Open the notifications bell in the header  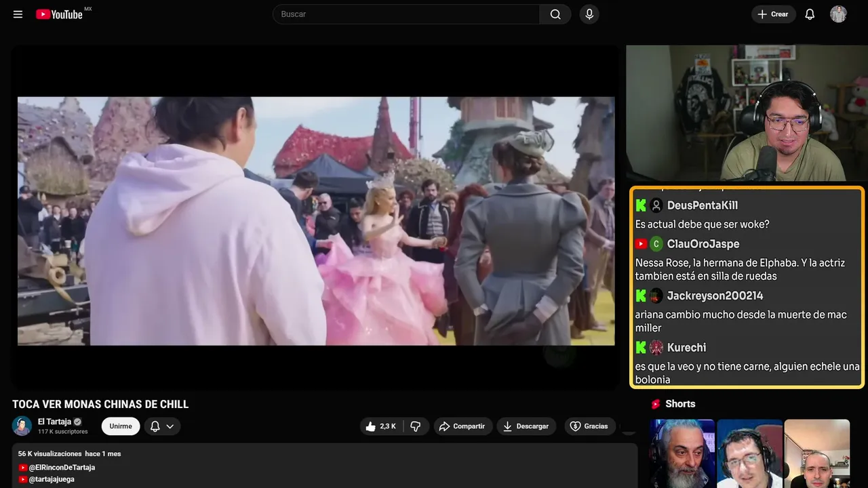point(810,14)
